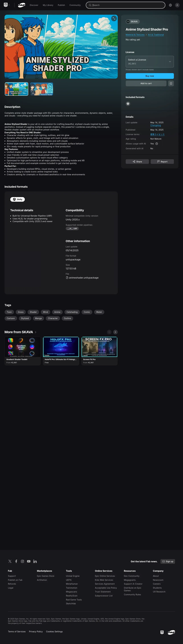The width and height of the screenshot is (183, 644).
Task: Click the Character tag
Action: [53, 318]
